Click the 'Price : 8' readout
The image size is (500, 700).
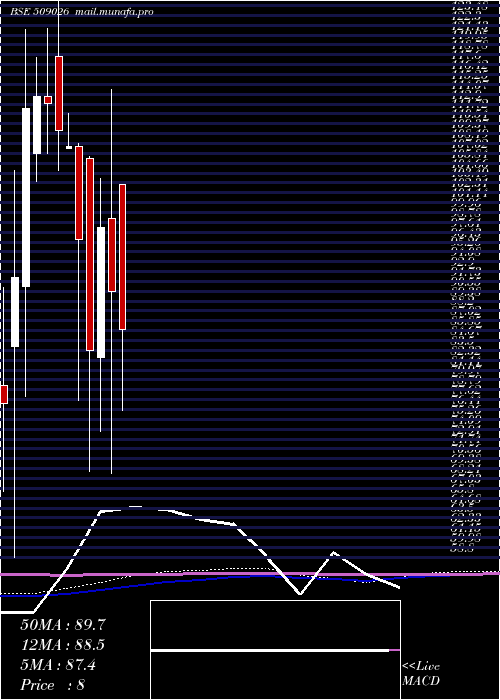point(52,685)
